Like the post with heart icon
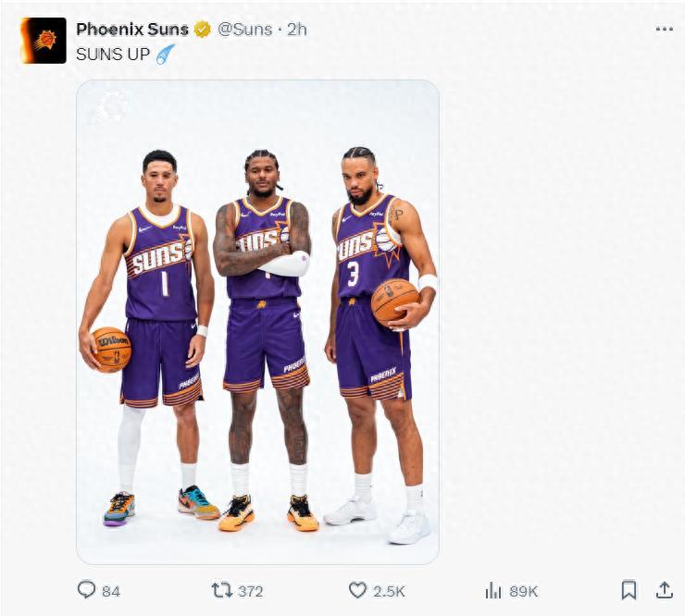 (357, 590)
